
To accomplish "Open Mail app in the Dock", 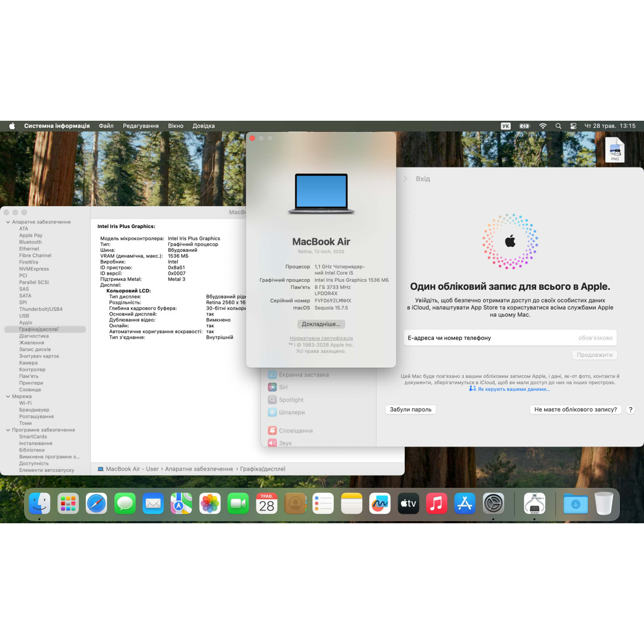I will point(153,503).
